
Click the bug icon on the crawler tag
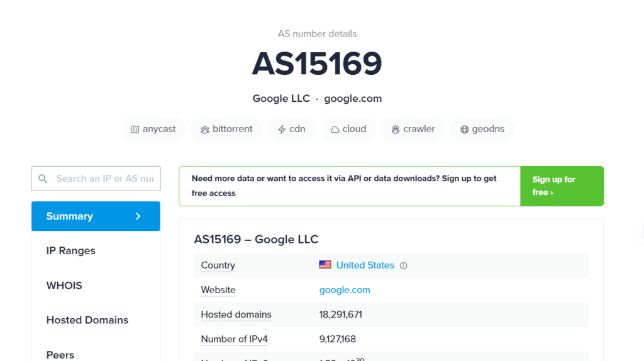396,130
